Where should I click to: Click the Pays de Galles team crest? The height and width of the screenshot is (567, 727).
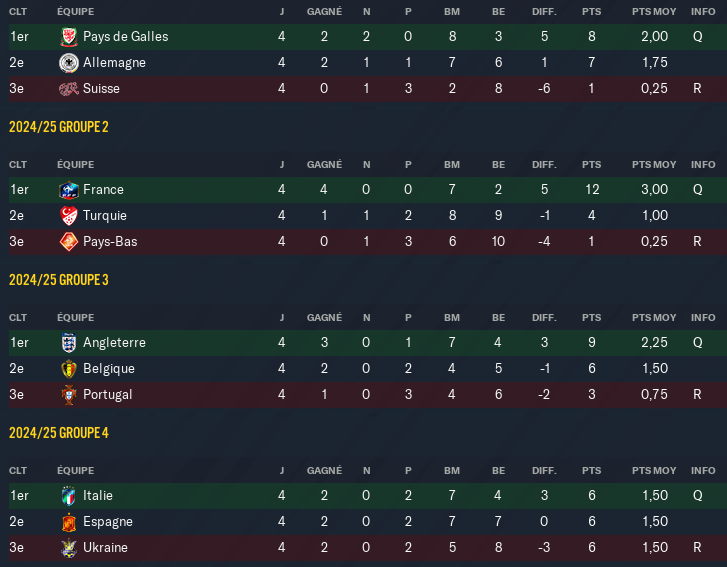click(69, 37)
